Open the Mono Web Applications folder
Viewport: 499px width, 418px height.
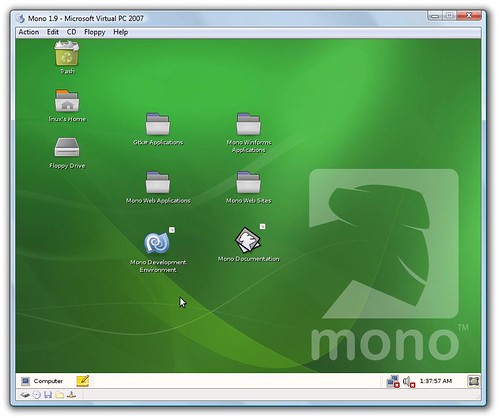[158, 182]
